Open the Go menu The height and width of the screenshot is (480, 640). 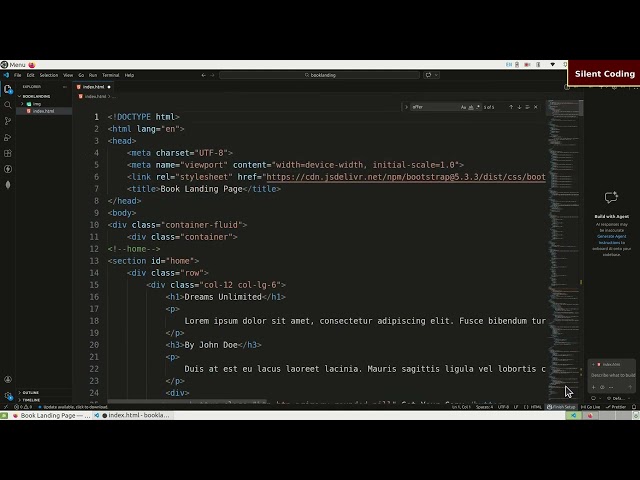pos(81,75)
